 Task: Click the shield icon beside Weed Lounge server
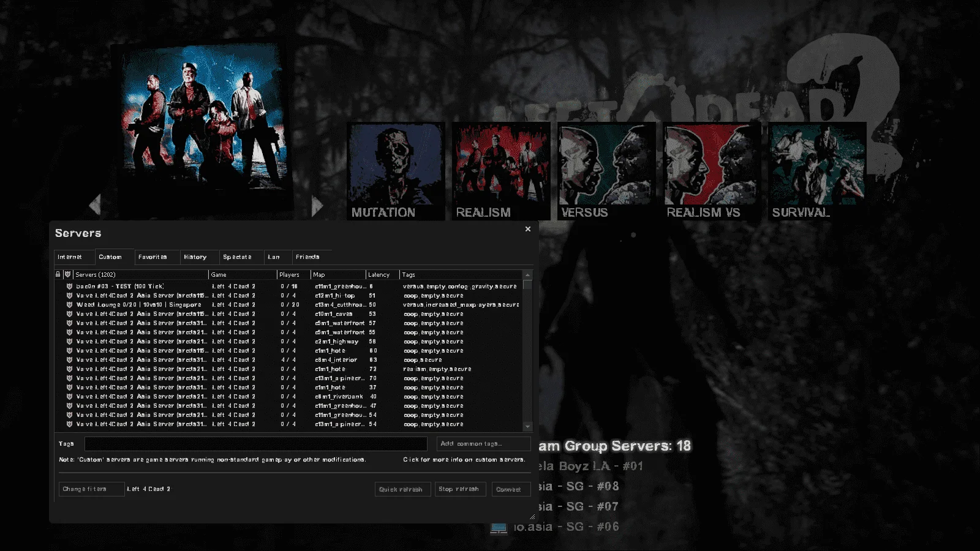click(69, 305)
